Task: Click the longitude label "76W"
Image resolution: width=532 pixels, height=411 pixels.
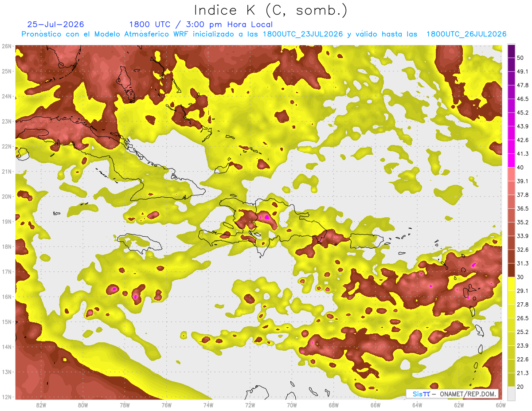Action: (166, 405)
